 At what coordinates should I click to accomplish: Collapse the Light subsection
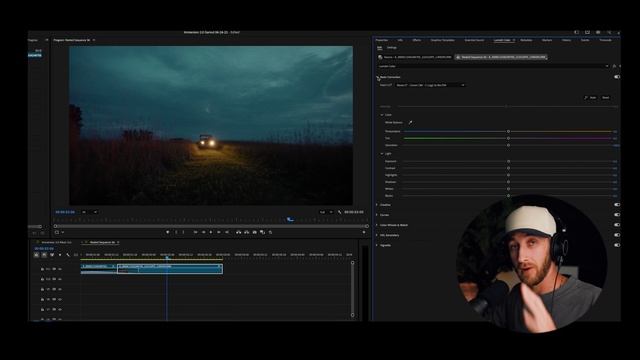point(382,153)
